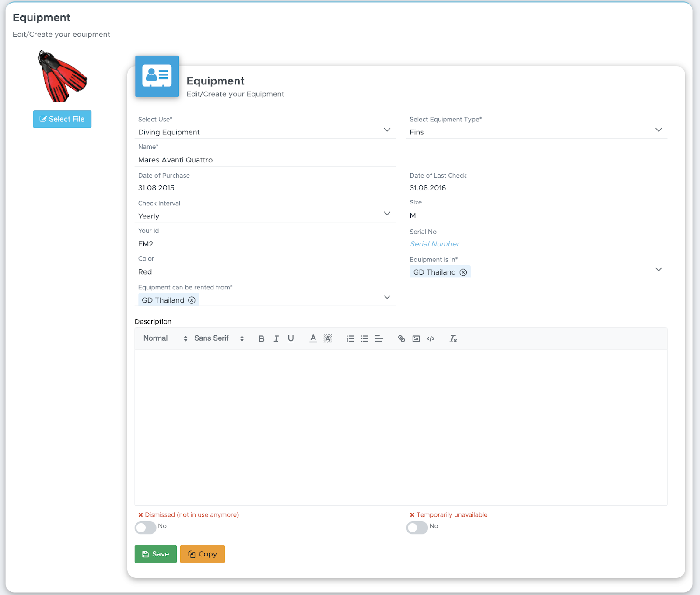This screenshot has height=595, width=700.
Task: Open the text background color picker
Action: tap(328, 338)
